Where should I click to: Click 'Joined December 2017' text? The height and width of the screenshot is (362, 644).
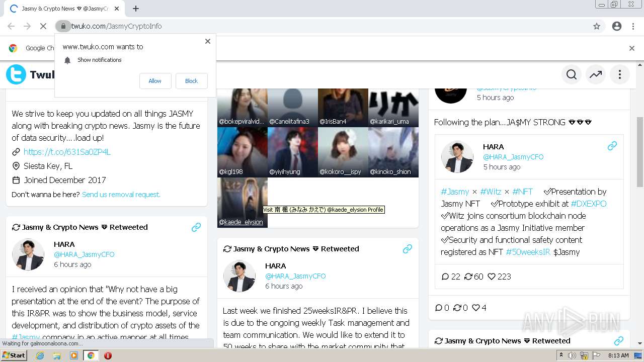click(x=64, y=180)
